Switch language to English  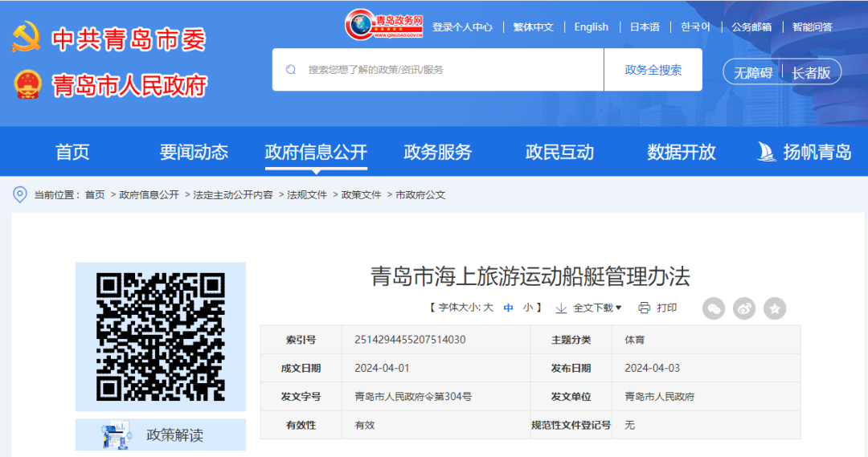point(592,27)
